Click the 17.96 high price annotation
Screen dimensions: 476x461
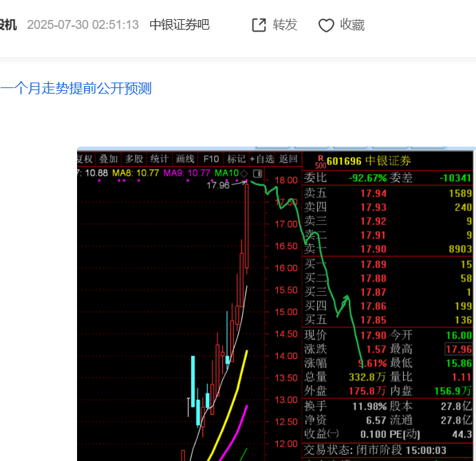[218, 185]
